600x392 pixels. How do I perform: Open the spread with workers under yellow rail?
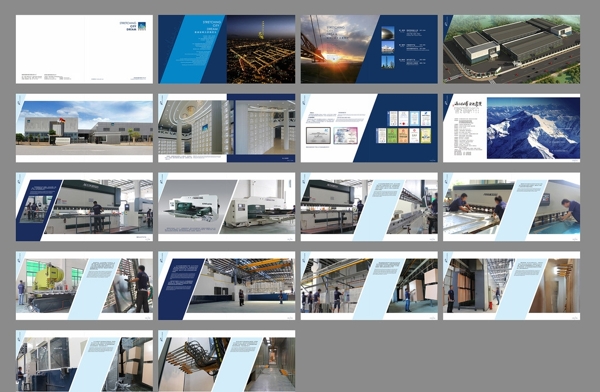tap(369, 286)
